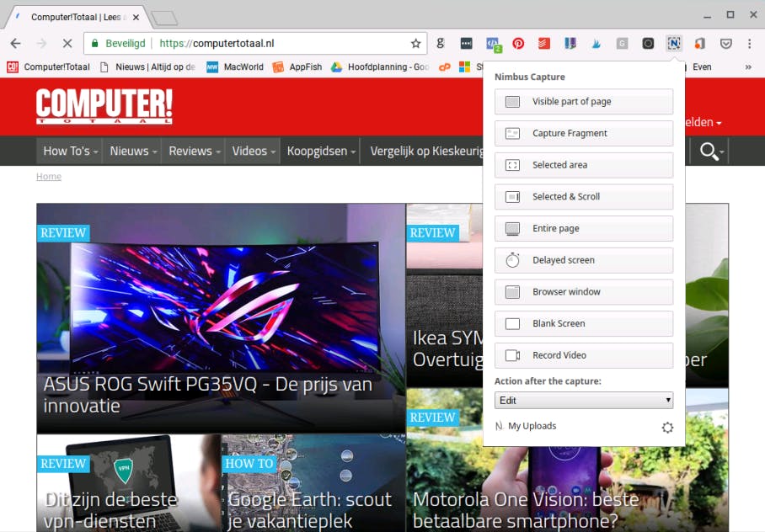Click the Goodreads 'g' extension icon
This screenshot has height=532, width=765.
click(440, 44)
